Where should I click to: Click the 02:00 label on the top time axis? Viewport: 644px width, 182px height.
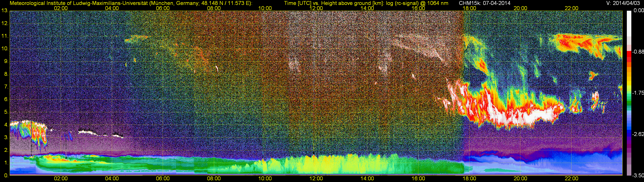pyautogui.click(x=61, y=8)
